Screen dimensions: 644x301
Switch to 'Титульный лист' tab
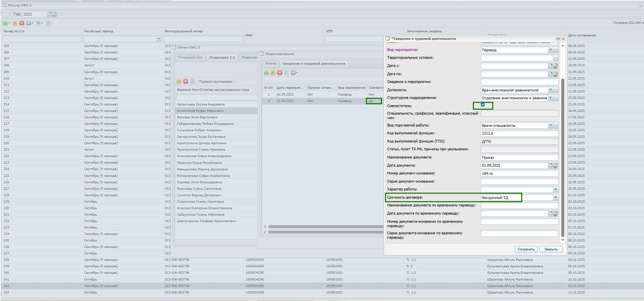(x=190, y=57)
